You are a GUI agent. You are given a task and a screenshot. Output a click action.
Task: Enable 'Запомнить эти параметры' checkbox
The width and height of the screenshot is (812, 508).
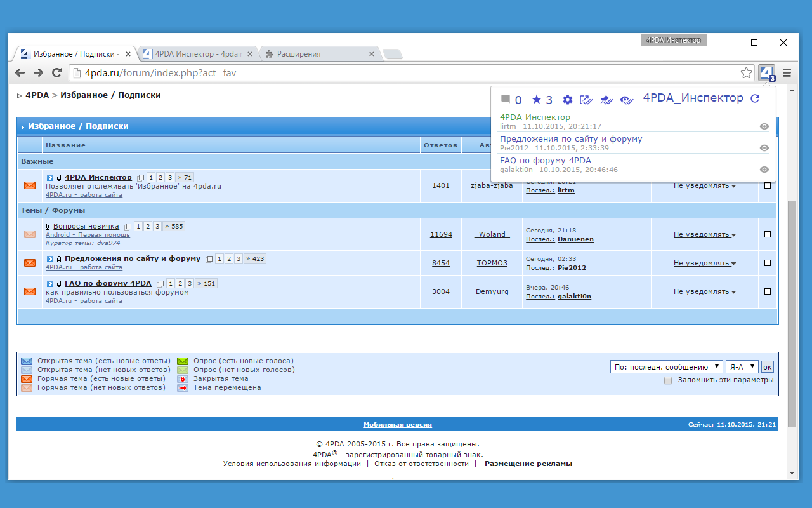click(x=668, y=380)
